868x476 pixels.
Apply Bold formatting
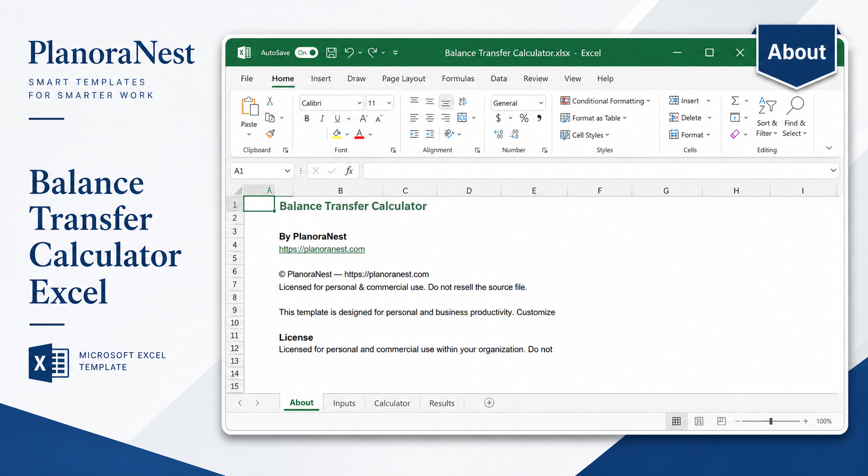307,118
